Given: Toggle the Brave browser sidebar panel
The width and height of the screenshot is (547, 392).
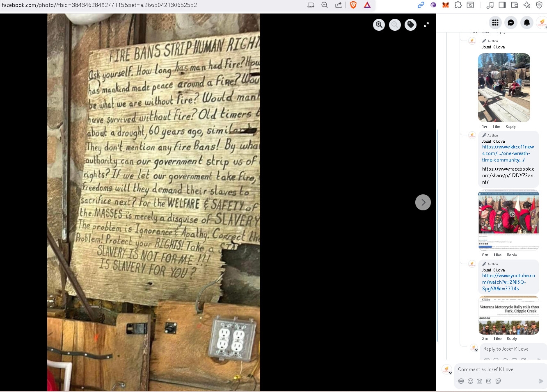Looking at the screenshot, I should click(502, 5).
